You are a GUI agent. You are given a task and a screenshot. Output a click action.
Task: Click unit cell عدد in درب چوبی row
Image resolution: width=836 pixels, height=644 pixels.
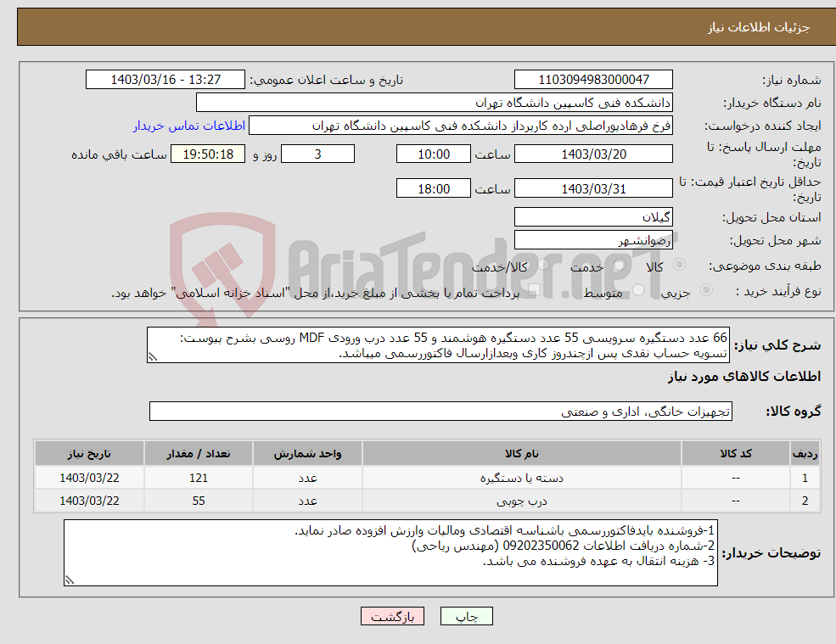pos(307,501)
